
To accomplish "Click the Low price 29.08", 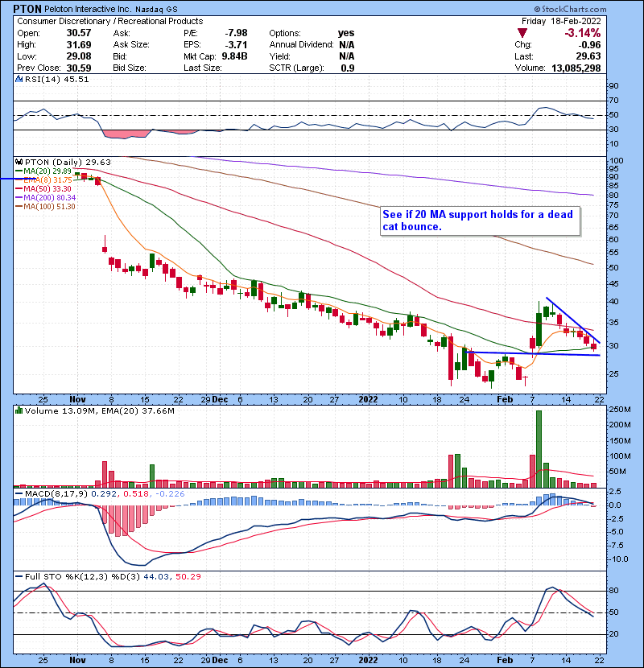I will tap(78, 56).
